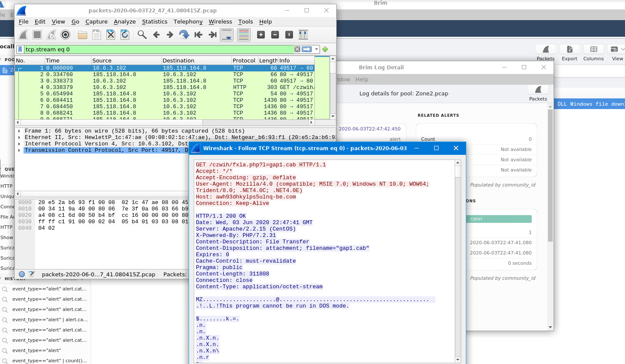Click the 2020-06-03T22:47:42.450 timestamp
This screenshot has width=625, height=364.
click(x=370, y=129)
